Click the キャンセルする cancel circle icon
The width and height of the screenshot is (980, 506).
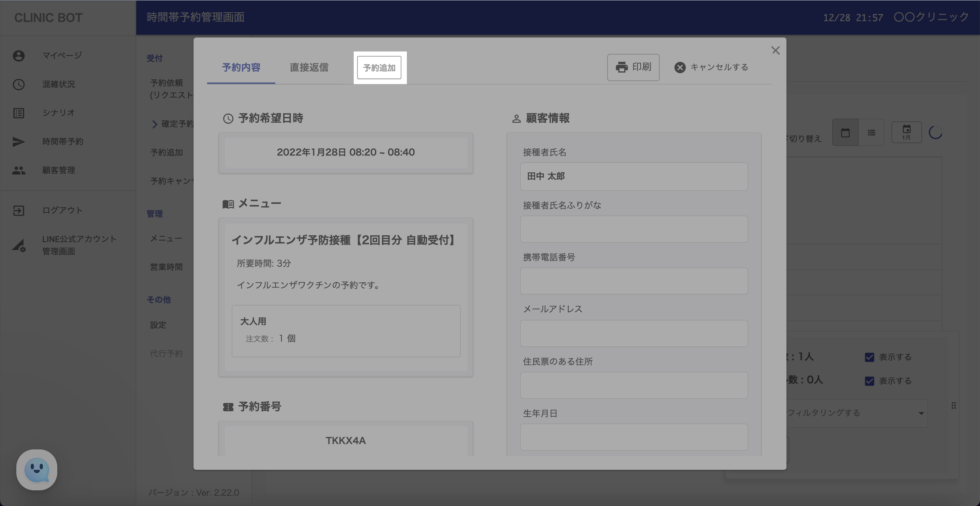click(680, 68)
